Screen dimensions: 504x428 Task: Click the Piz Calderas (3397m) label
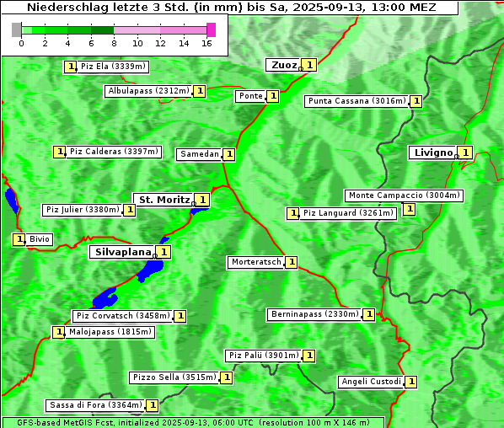[x=114, y=152]
